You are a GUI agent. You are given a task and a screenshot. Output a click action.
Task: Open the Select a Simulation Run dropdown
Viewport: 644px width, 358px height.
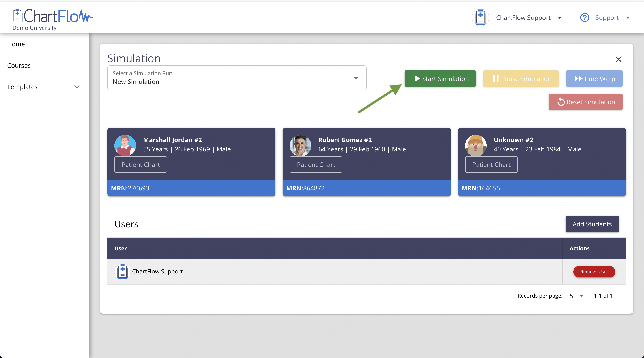point(237,78)
